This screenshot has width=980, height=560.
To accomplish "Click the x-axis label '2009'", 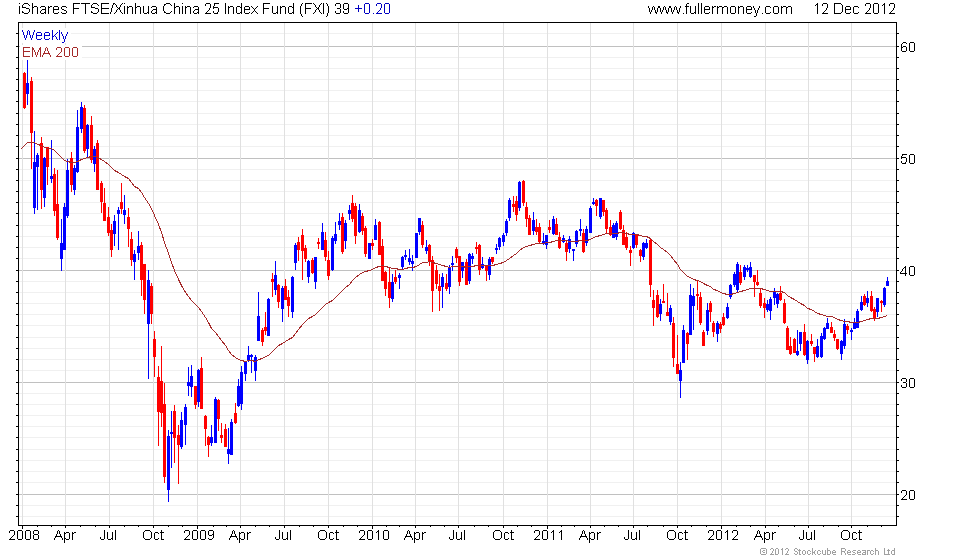I will (x=199, y=536).
